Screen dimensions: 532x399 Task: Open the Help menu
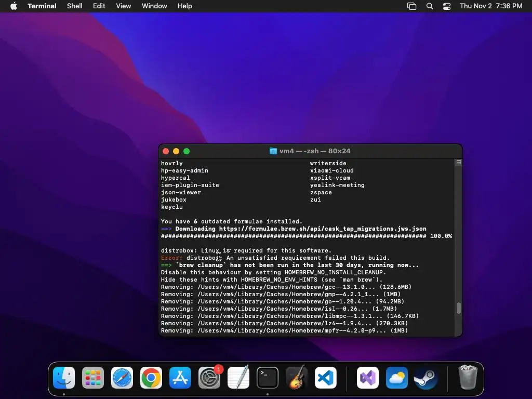(x=185, y=6)
